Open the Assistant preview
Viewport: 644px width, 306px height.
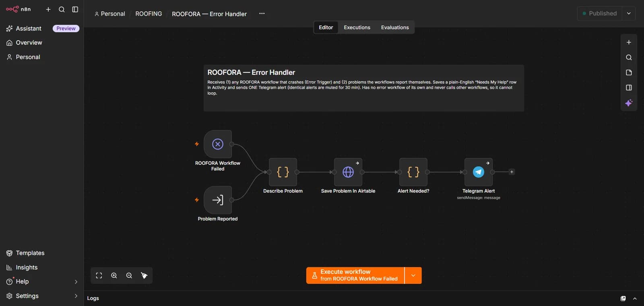[42, 29]
